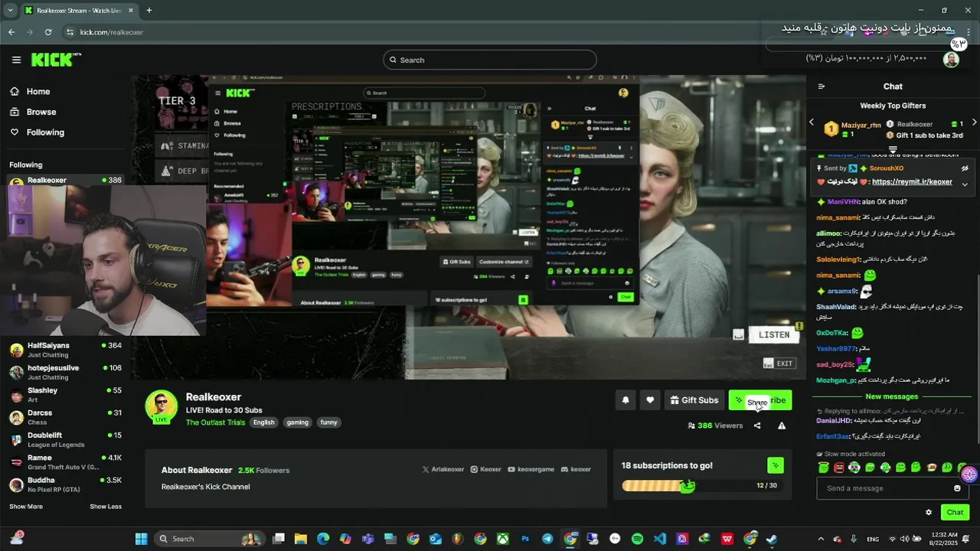The height and width of the screenshot is (551, 980).
Task: Click the New messages divider in chat
Action: [891, 396]
